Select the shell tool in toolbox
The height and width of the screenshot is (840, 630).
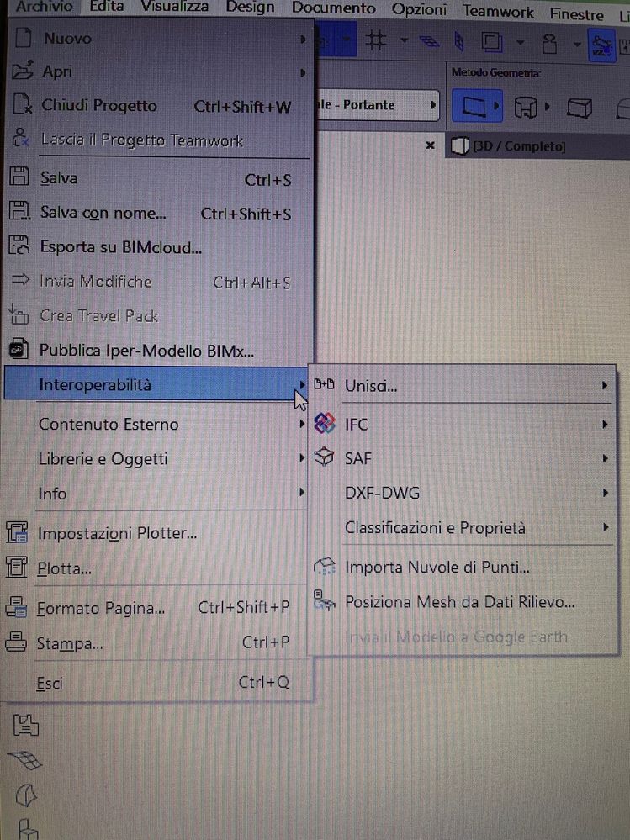point(26,795)
